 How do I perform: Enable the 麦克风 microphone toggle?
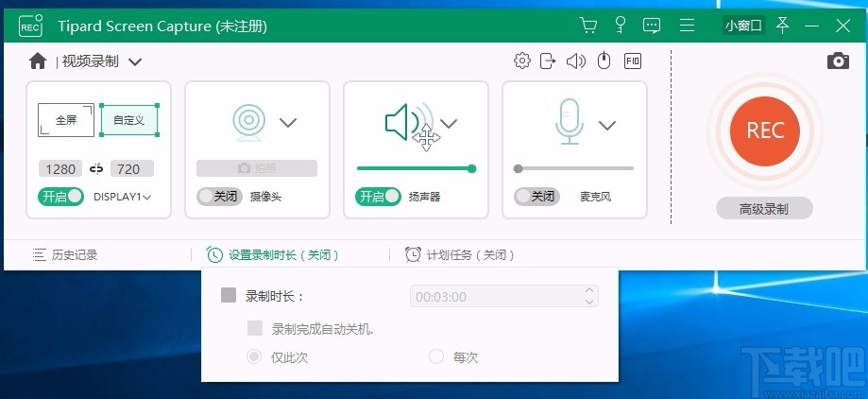[537, 197]
